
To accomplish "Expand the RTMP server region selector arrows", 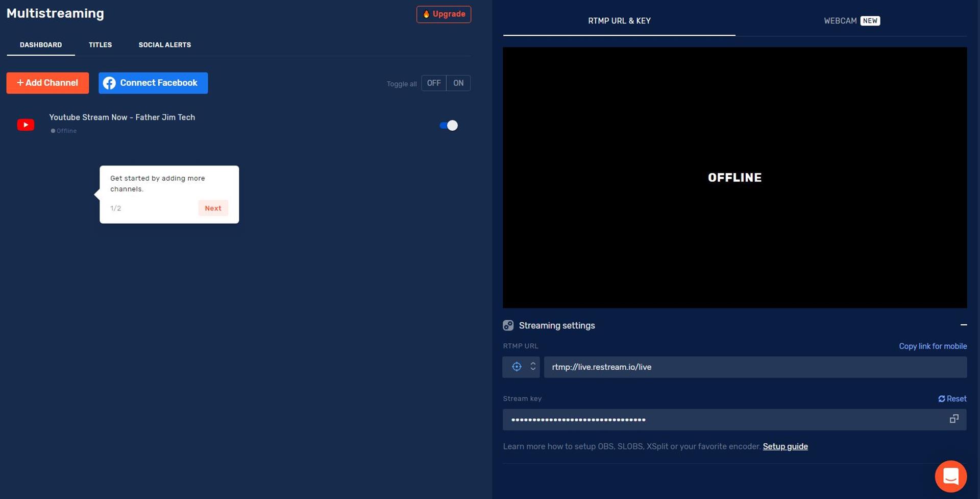I will point(533,367).
